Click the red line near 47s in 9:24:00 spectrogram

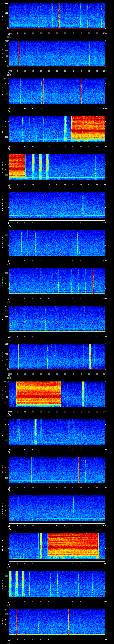(85, 318)
